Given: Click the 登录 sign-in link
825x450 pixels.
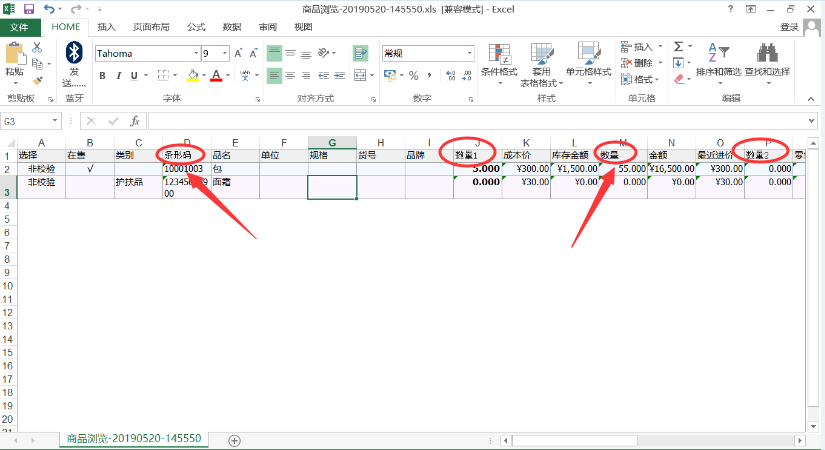Looking at the screenshot, I should 789,27.
